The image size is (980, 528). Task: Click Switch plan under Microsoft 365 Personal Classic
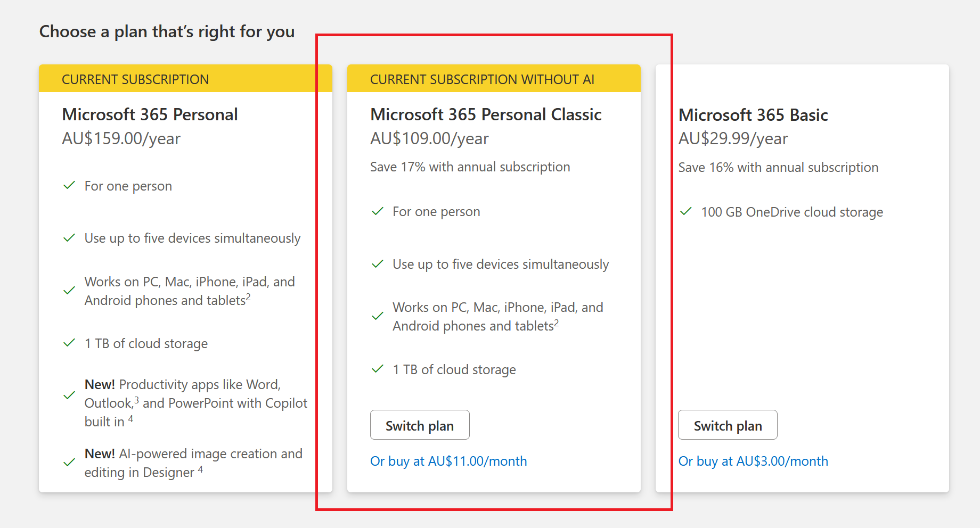(x=419, y=425)
